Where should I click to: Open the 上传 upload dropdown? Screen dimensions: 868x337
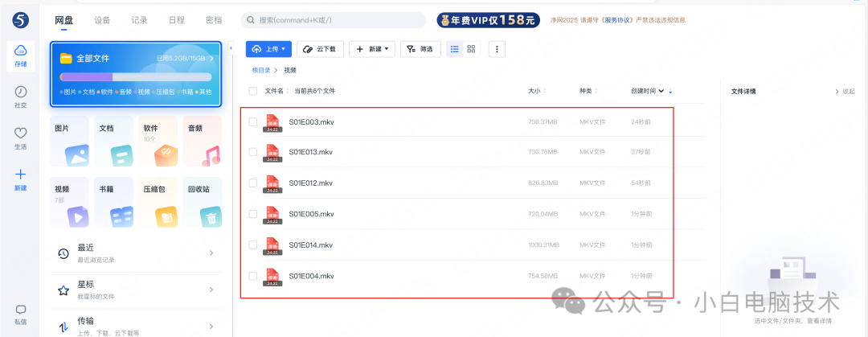point(268,49)
